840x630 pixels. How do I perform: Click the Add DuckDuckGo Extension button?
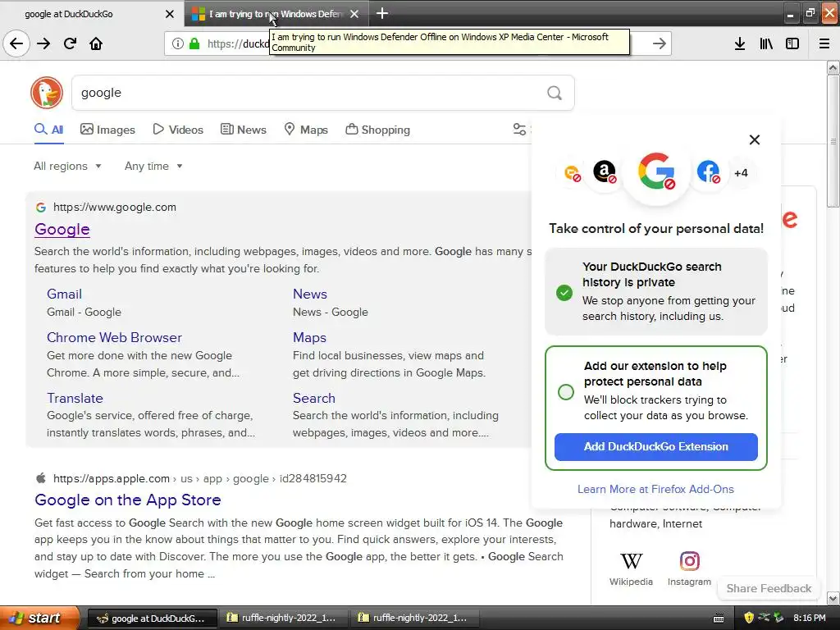[655, 447]
